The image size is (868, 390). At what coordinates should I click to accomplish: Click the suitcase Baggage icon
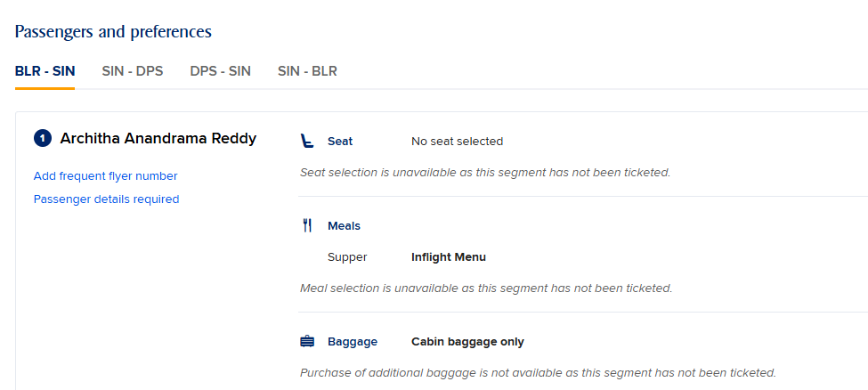tap(306, 342)
